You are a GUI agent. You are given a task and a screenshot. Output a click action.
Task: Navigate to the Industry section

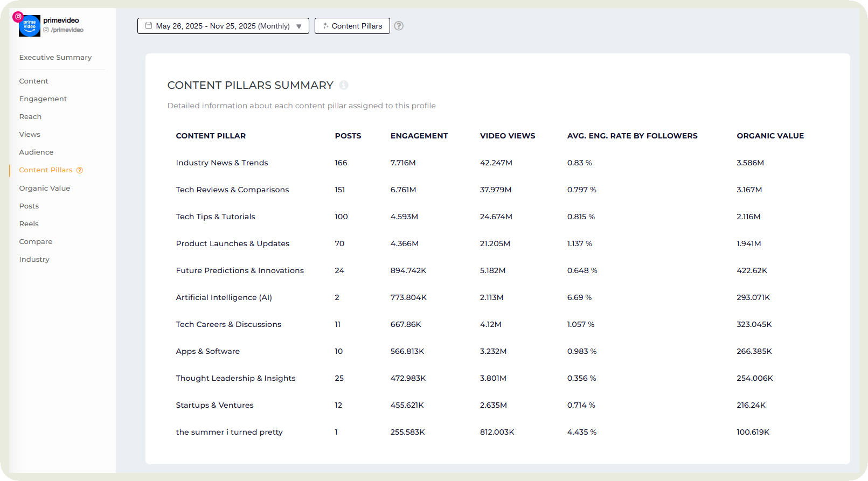pos(34,259)
